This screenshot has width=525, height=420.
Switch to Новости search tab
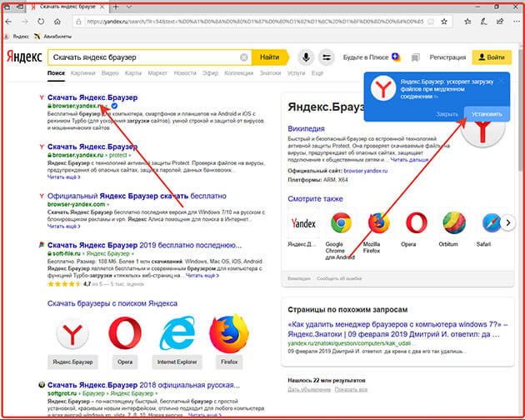pos(185,72)
